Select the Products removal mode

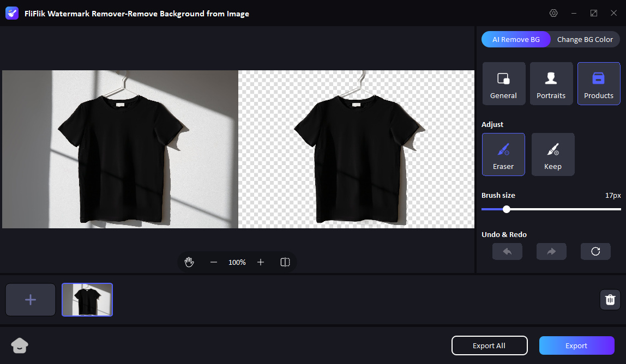click(598, 83)
